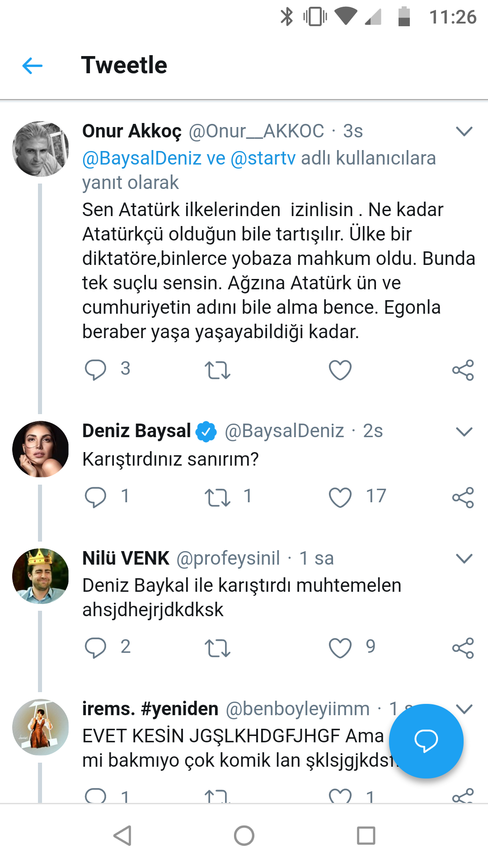Open dropdown chevron on Nilü VENK's tweet

click(464, 559)
